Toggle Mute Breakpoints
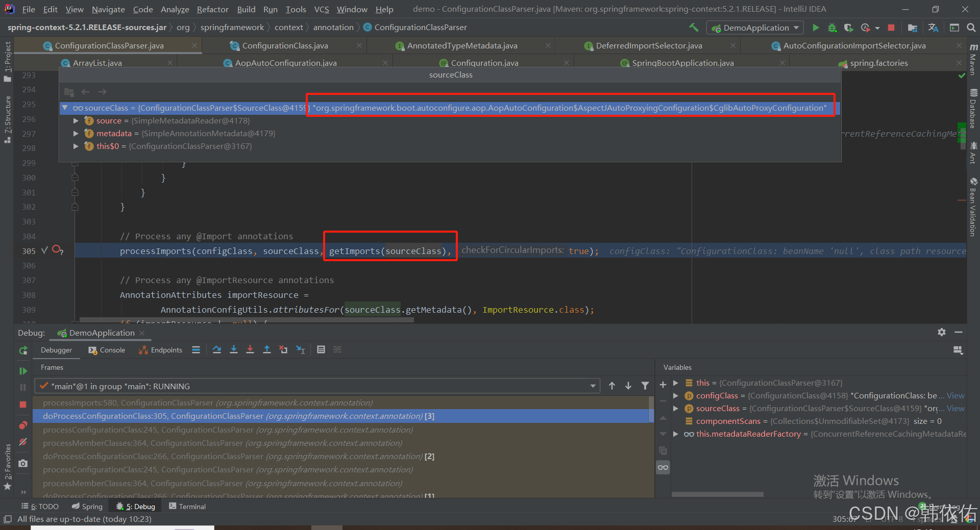Screen dimensions: 980x530 23,442
